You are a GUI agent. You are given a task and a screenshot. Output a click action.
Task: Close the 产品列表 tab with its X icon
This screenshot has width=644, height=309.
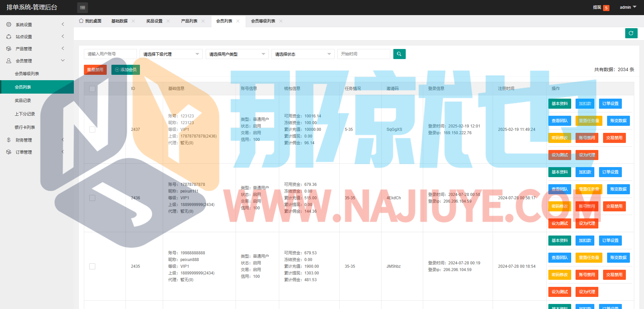pos(203,21)
